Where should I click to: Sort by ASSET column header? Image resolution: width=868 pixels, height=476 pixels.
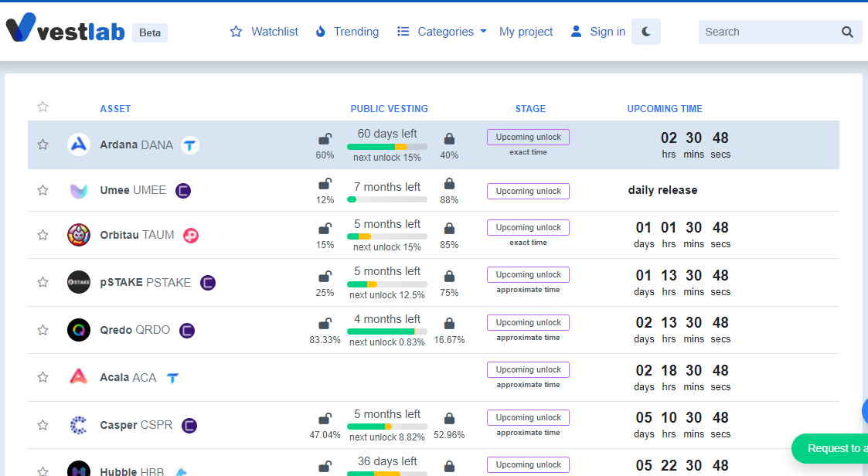pos(115,109)
